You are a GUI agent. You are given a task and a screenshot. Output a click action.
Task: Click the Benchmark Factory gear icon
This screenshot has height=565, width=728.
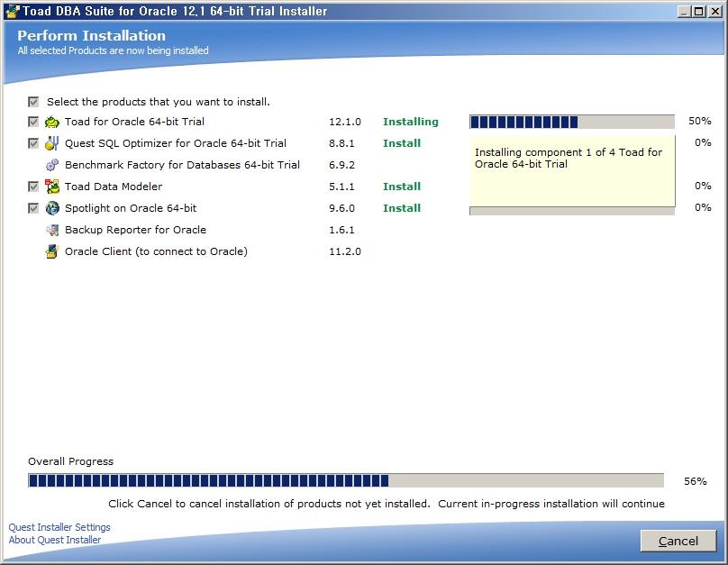point(52,165)
